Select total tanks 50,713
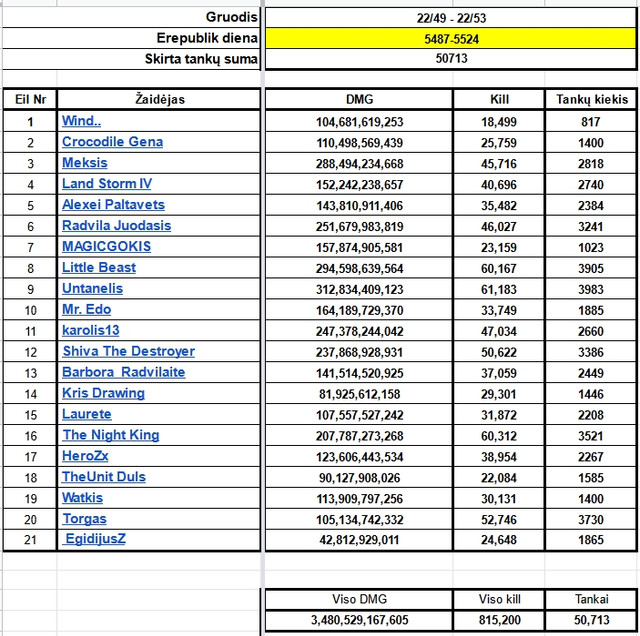 click(x=591, y=620)
